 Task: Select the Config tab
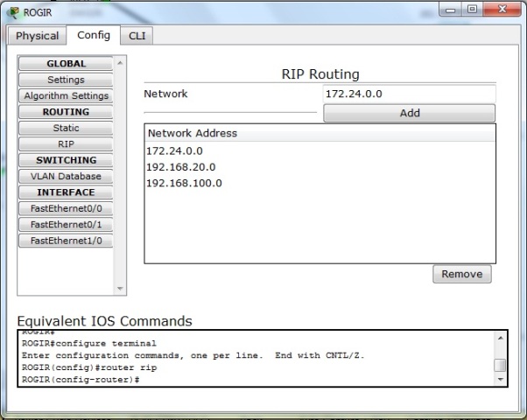click(x=94, y=35)
